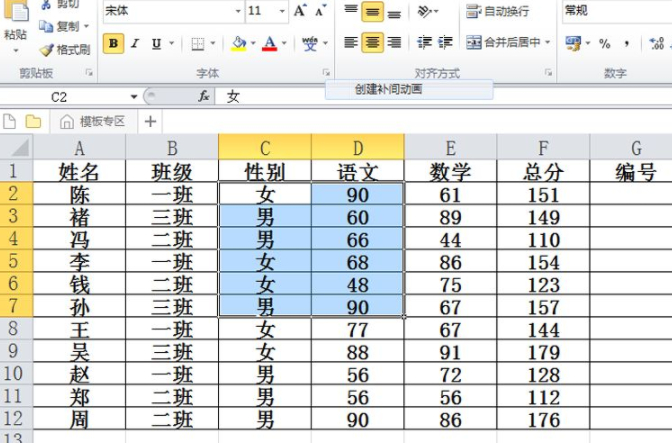Increase font size with large A
Viewport: 672px width, 443px height.
coord(300,11)
